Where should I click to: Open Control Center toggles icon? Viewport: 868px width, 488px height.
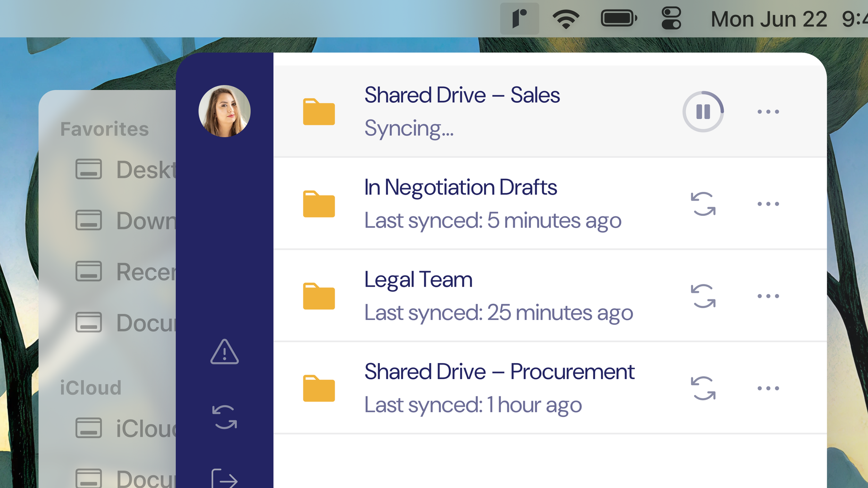coord(671,19)
